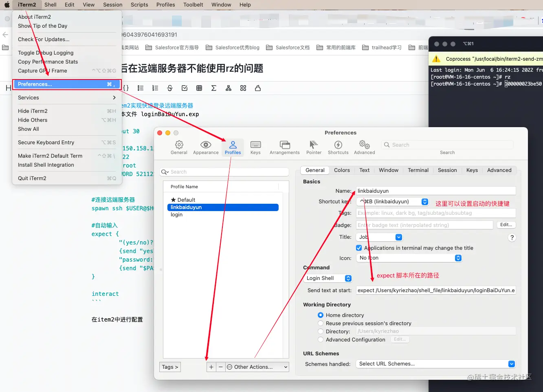
Task: Insert ordered list in editor toolbar
Action: (155, 88)
